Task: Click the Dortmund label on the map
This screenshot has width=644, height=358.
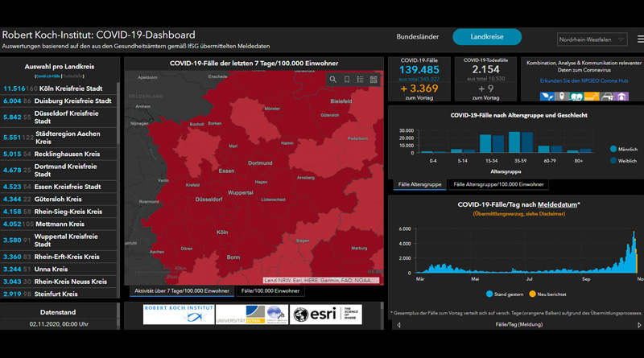Action: pyautogui.click(x=260, y=163)
